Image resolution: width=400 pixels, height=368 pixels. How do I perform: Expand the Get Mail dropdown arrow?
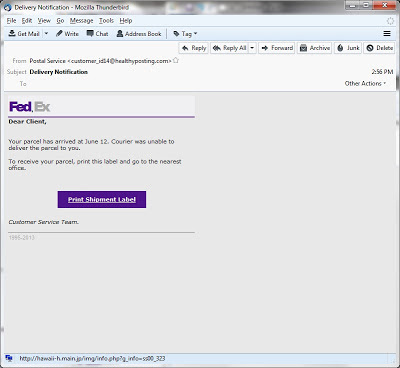[46, 34]
